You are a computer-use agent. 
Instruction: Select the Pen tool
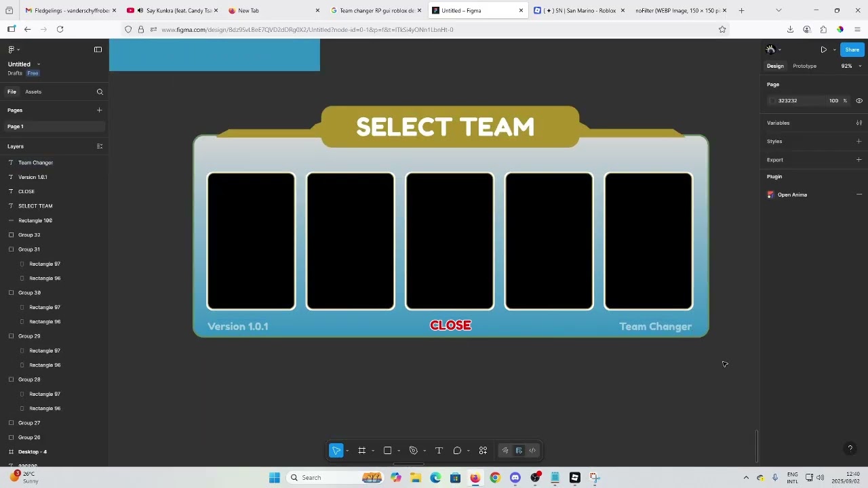pos(414,451)
